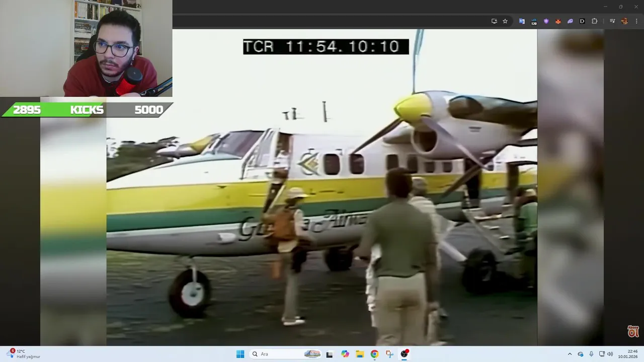Image resolution: width=644 pixels, height=362 pixels.
Task: Open the Windows Start menu
Action: (240, 354)
